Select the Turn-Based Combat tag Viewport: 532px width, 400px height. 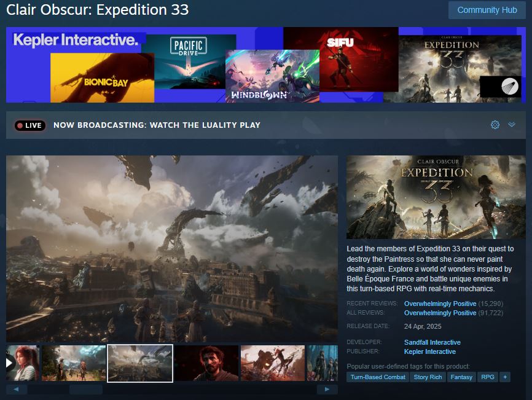[x=378, y=377]
